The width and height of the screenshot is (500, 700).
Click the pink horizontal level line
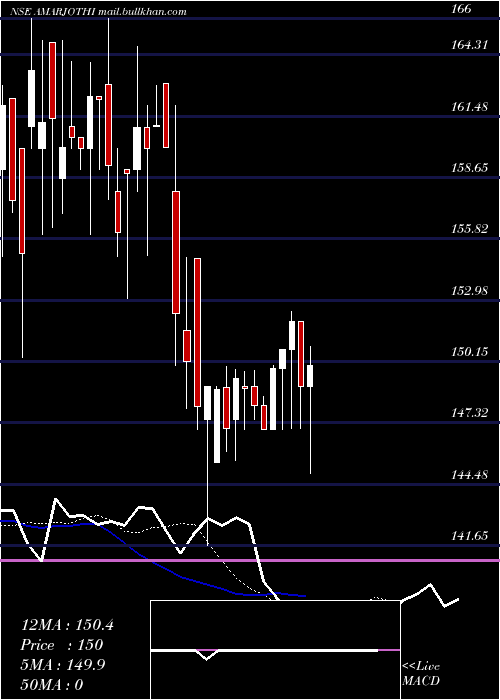(x=250, y=560)
